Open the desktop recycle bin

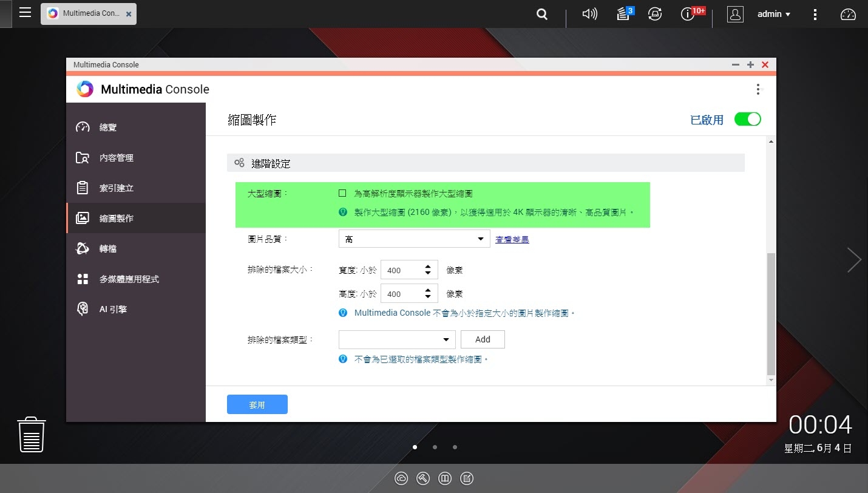pos(32,434)
